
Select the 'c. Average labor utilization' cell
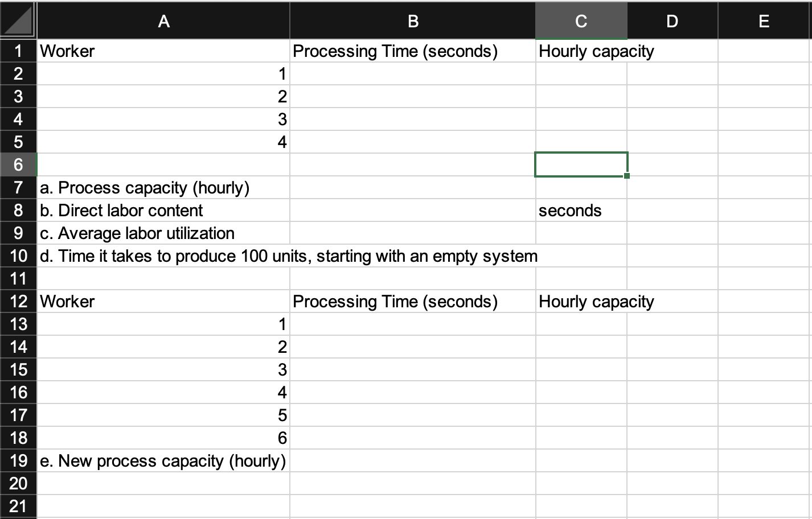(x=164, y=233)
